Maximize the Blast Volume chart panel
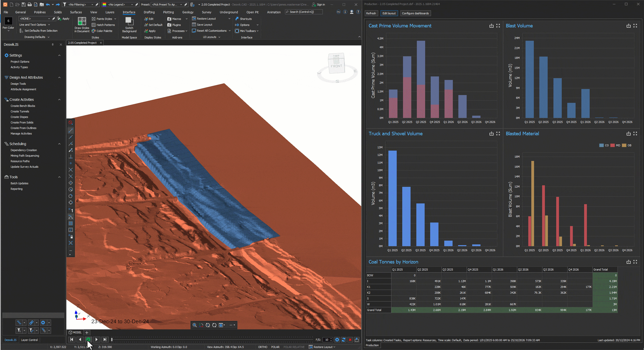 [635, 26]
